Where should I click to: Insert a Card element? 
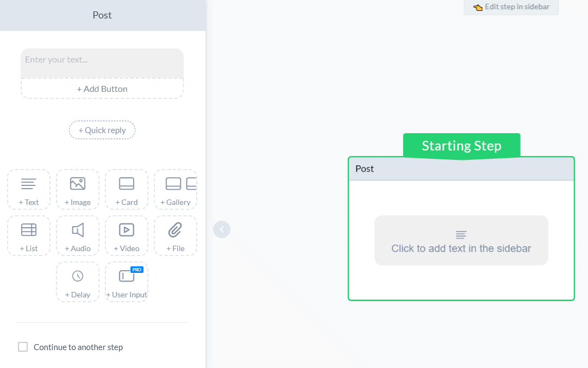click(x=127, y=189)
